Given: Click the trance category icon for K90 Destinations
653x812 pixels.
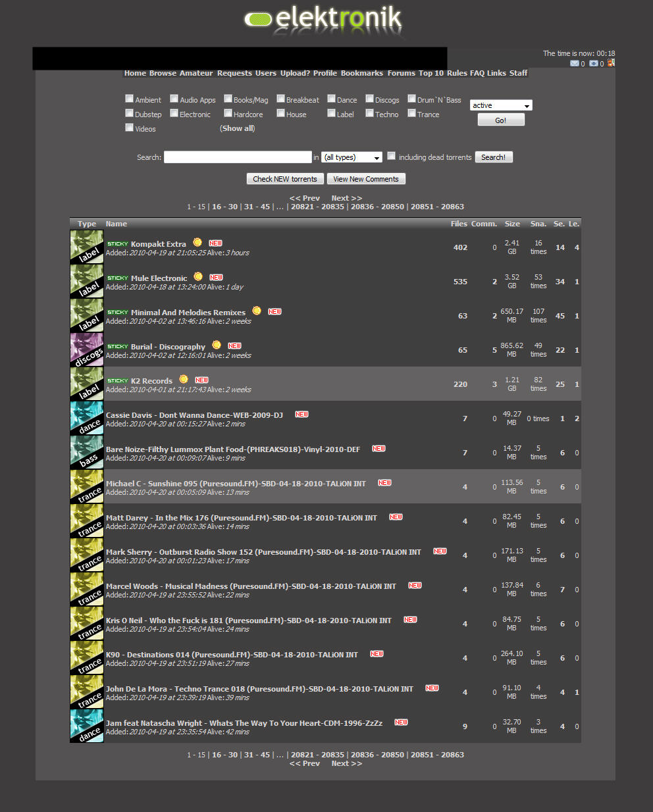Looking at the screenshot, I should pyautogui.click(x=87, y=658).
